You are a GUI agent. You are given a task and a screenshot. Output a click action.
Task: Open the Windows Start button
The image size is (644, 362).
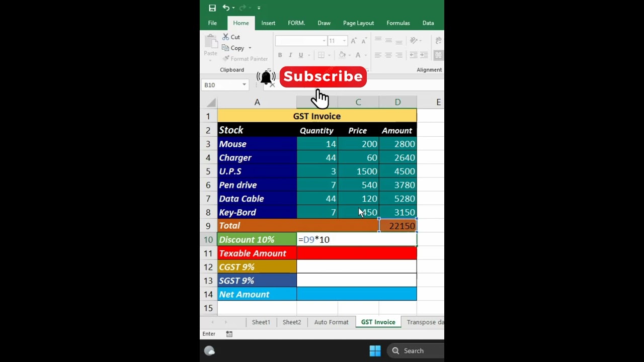pos(375,351)
